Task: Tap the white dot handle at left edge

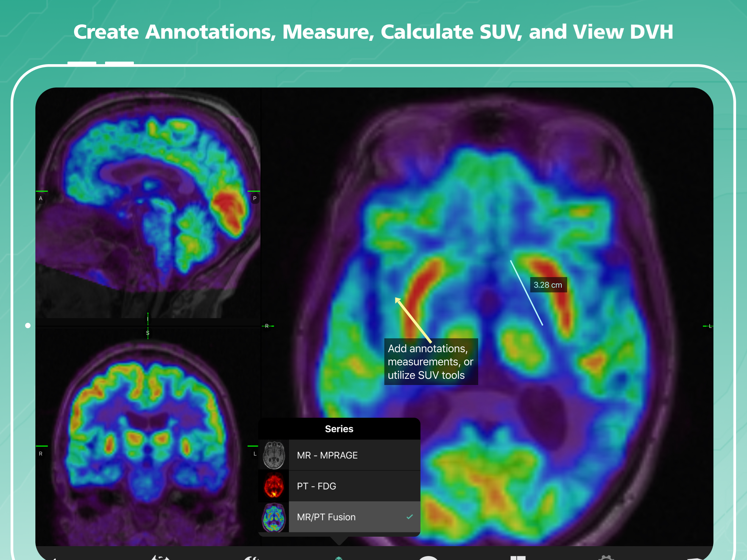Action: pos(28,326)
